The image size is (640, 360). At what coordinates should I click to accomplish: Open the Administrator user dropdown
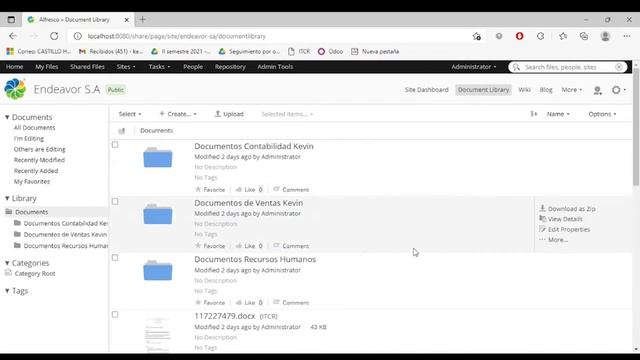(x=473, y=67)
